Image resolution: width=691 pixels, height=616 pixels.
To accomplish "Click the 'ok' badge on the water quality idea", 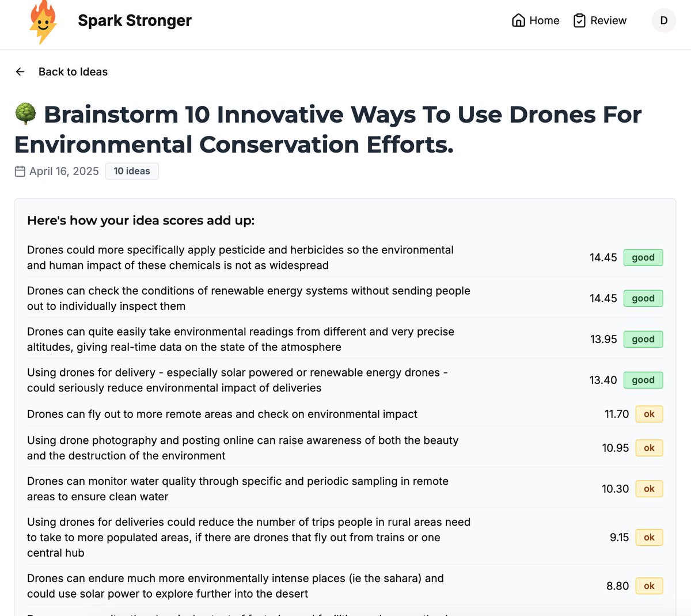I will tap(649, 489).
